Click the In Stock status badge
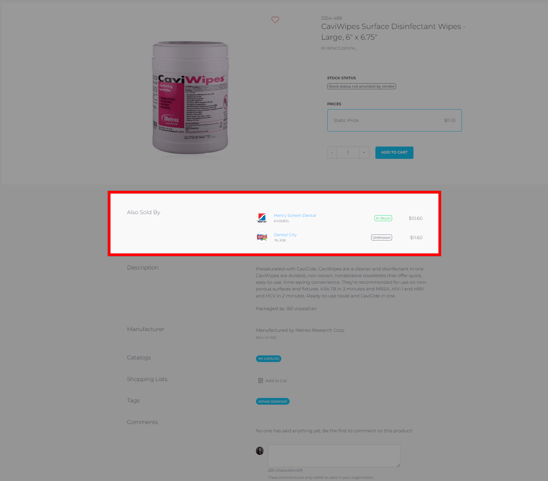548x481 pixels. (383, 218)
